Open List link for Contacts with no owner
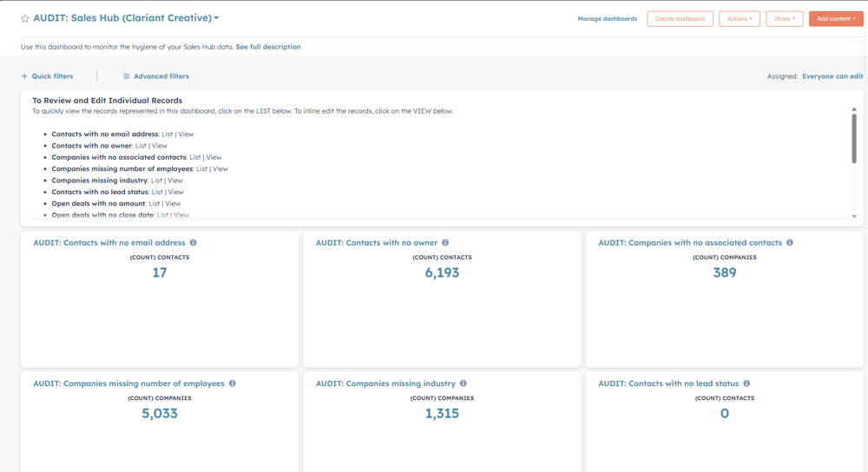Viewport: 868px width, 472px height. [x=141, y=146]
